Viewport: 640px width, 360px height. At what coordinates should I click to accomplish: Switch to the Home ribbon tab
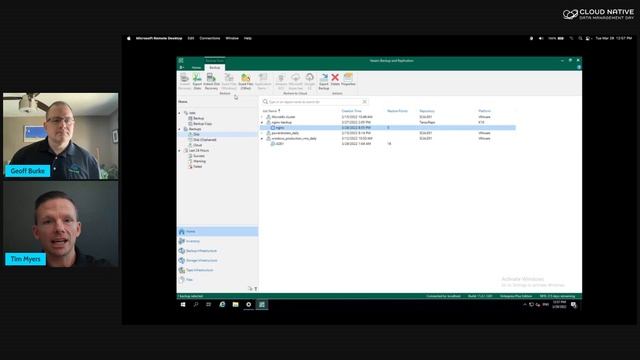point(196,67)
